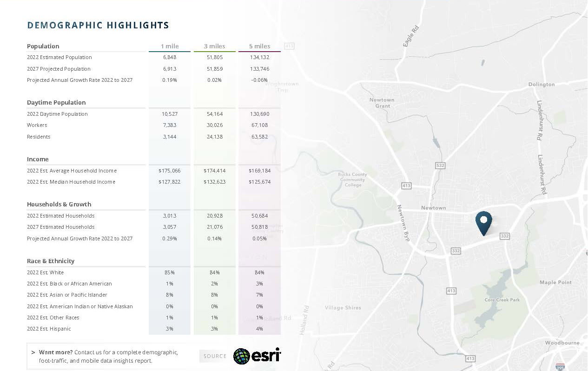Click the "Race & Ethnicity" section heading
The width and height of the screenshot is (588, 371).
(x=51, y=261)
